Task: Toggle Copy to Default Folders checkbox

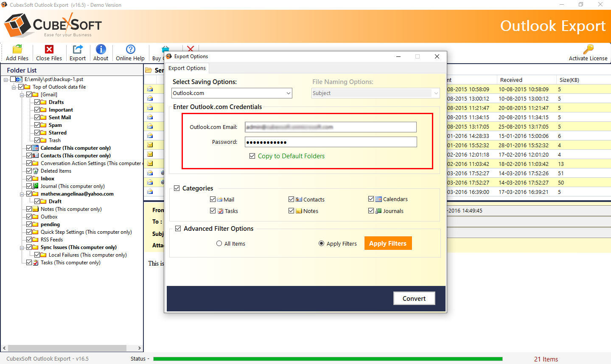Action: click(x=252, y=156)
